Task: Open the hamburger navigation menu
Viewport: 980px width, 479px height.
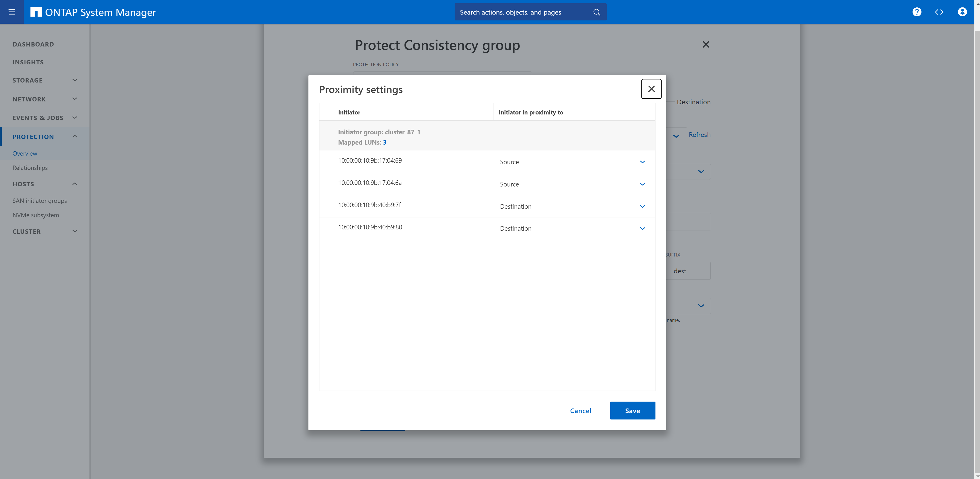Action: pyautogui.click(x=12, y=12)
